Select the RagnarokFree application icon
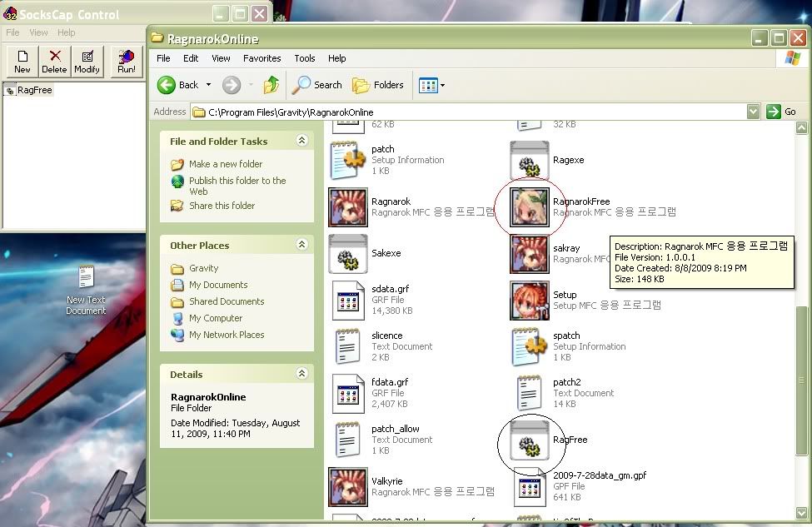Image resolution: width=812 pixels, height=527 pixels. 529,207
